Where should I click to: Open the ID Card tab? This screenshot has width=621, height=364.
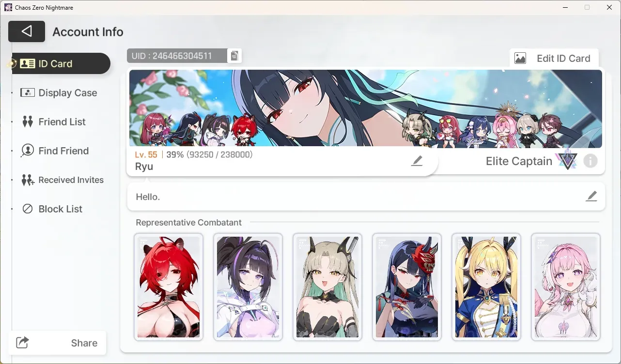tap(62, 63)
